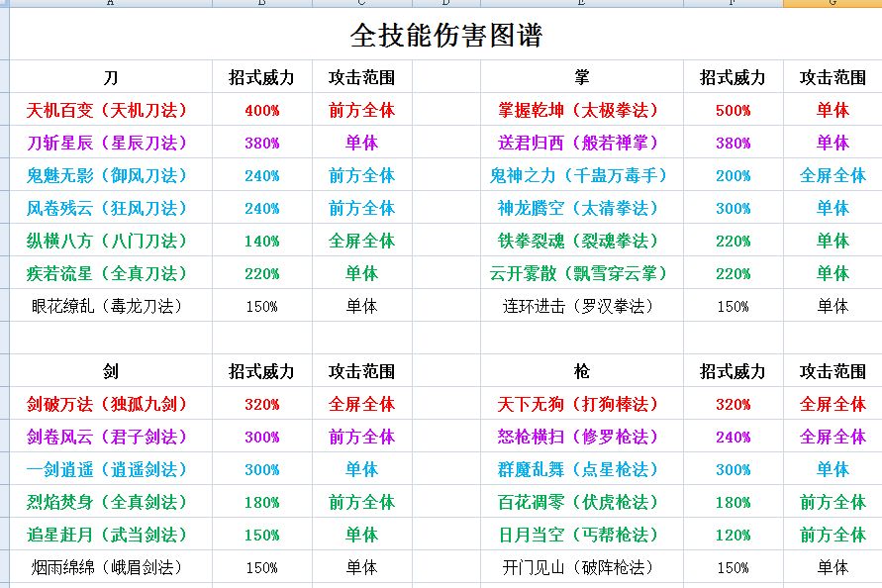Select cell 纵横八方（八门刀法）

(x=111, y=241)
